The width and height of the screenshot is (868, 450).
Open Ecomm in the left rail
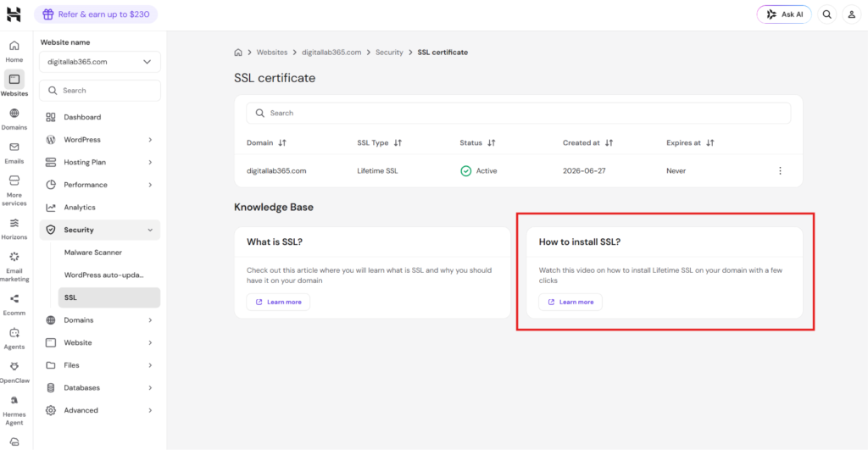[14, 304]
